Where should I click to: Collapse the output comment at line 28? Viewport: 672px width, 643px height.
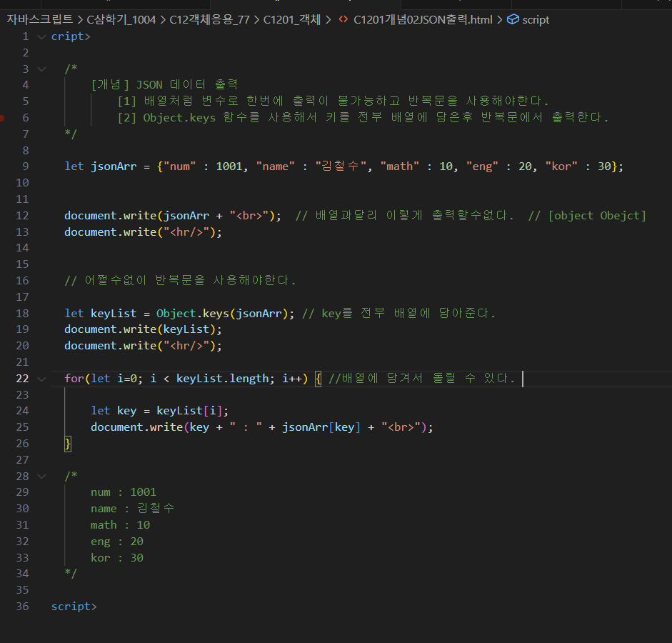41,477
